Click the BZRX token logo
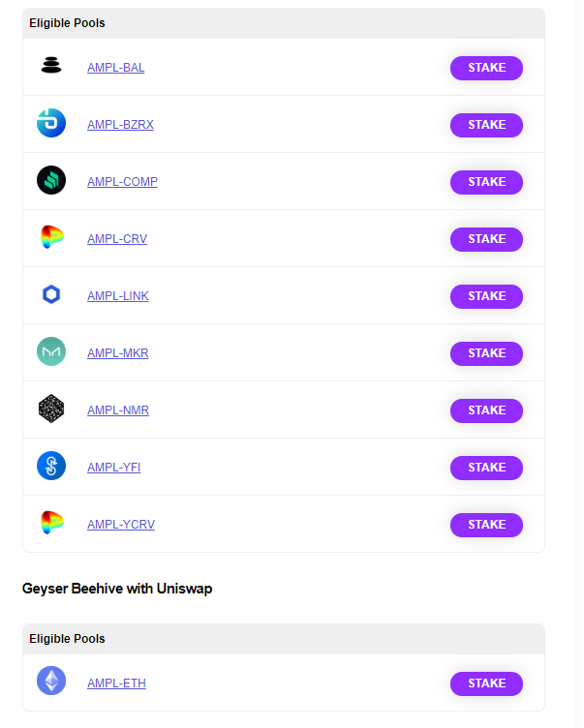Image resolution: width=584 pixels, height=728 pixels. [x=51, y=123]
